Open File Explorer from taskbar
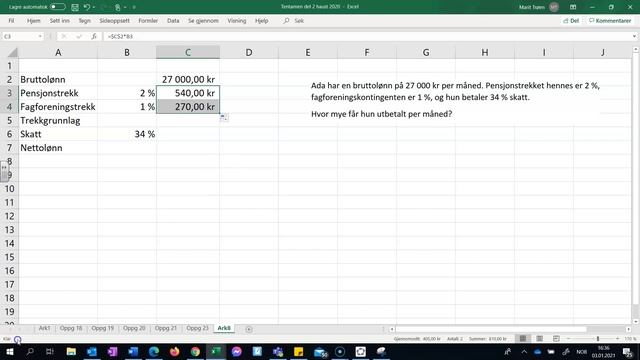 click(71, 351)
